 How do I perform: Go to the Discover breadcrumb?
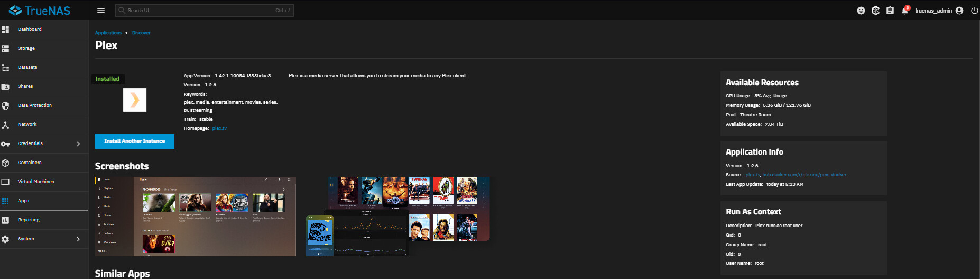(x=141, y=33)
